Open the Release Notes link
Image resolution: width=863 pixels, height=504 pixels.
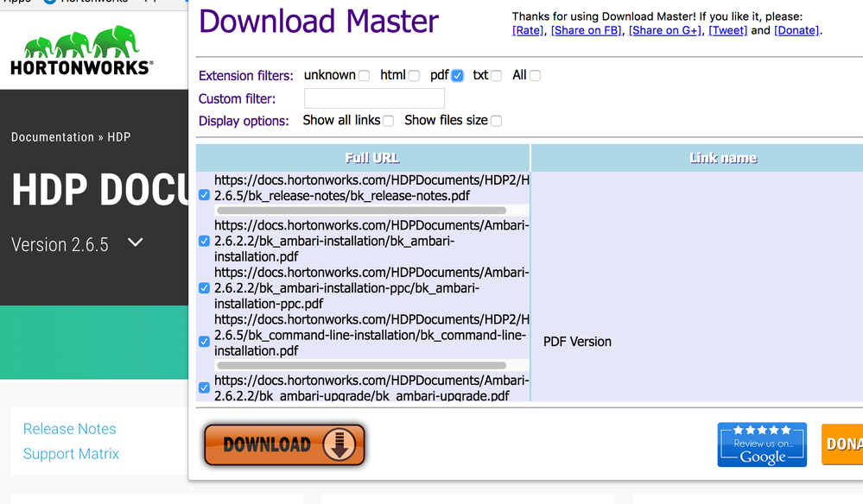pos(69,429)
